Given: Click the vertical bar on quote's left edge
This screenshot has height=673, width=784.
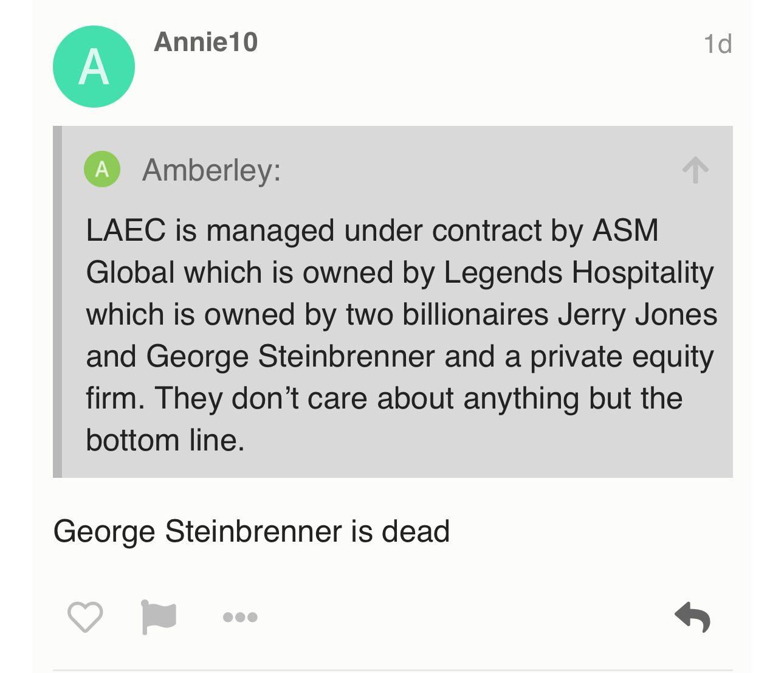Looking at the screenshot, I should point(57,302).
